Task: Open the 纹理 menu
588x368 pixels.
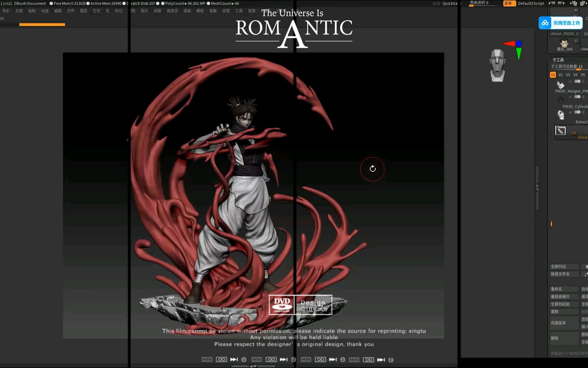Action: (x=226, y=11)
